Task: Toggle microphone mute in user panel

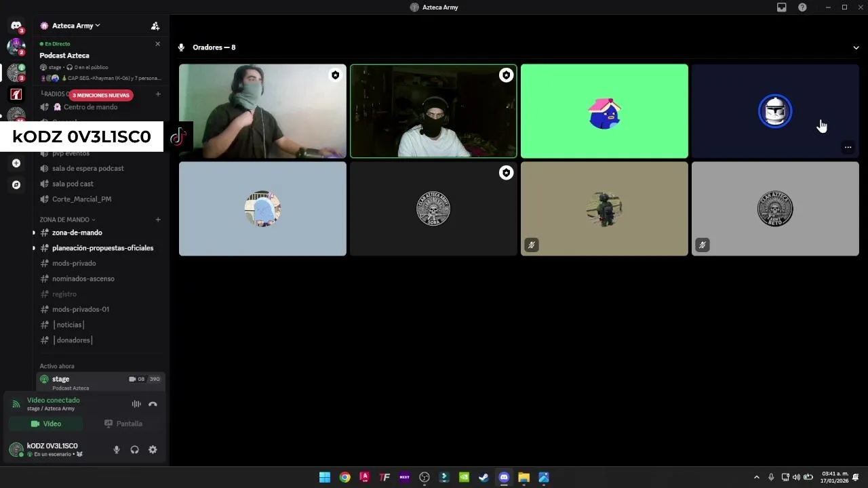Action: click(x=117, y=449)
